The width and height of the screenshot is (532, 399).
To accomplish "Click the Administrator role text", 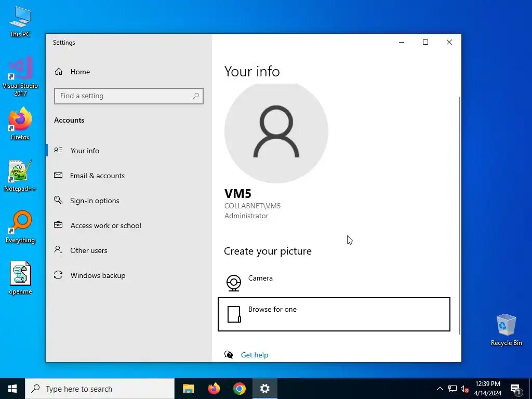I will [246, 216].
